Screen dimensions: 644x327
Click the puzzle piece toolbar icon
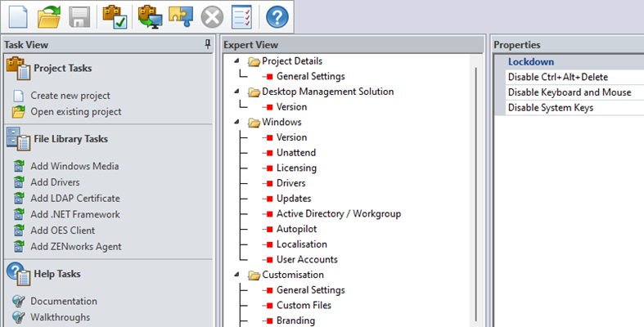click(x=180, y=16)
